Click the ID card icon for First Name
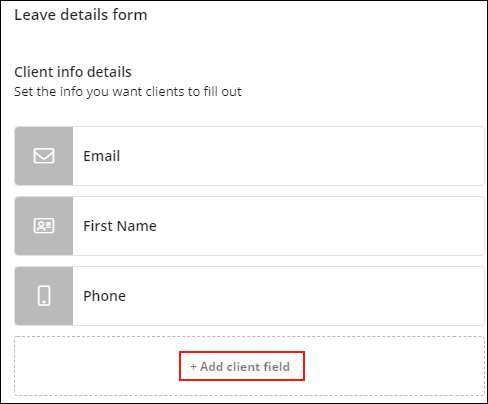This screenshot has height=404, width=488. tap(44, 226)
